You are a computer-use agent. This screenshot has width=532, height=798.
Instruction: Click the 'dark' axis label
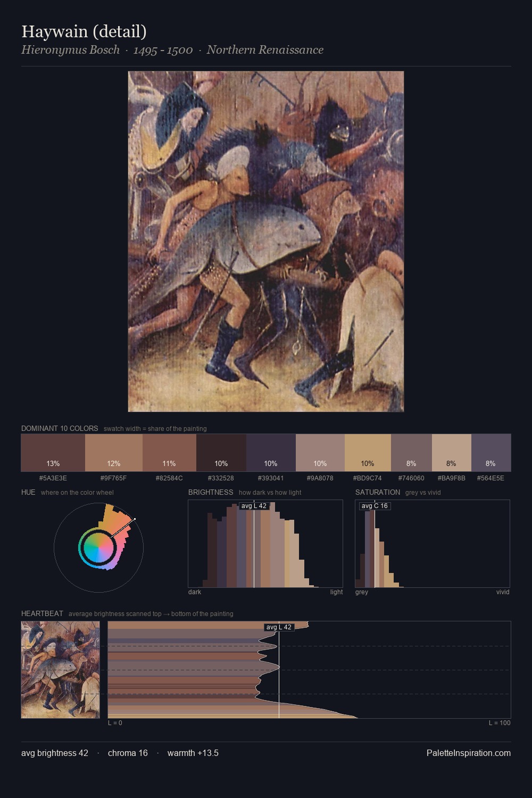[x=195, y=592]
